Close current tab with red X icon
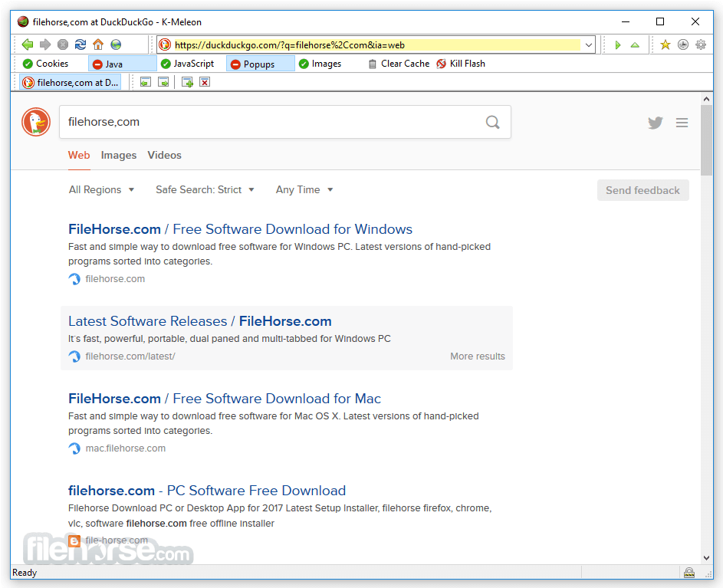This screenshot has height=588, width=723. [x=205, y=82]
